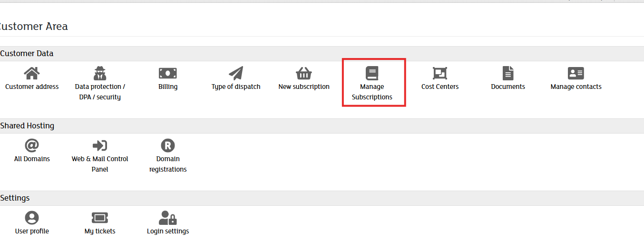Click the contact card Manage contacts icon
The image size is (644, 251).
576,73
